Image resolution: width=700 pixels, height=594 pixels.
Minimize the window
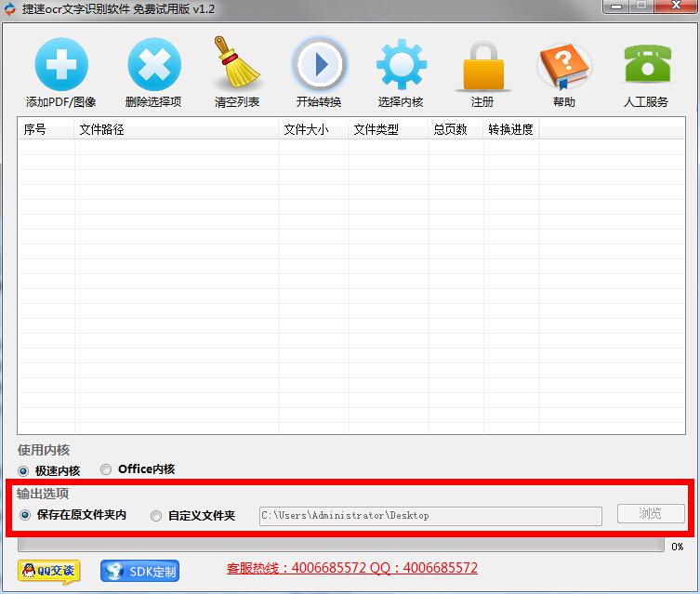click(616, 7)
